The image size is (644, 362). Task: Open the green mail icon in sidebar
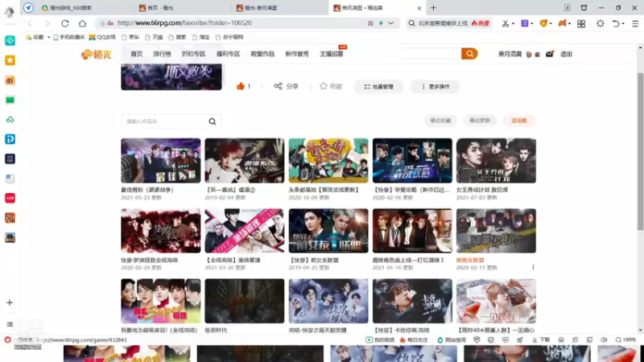[10, 100]
